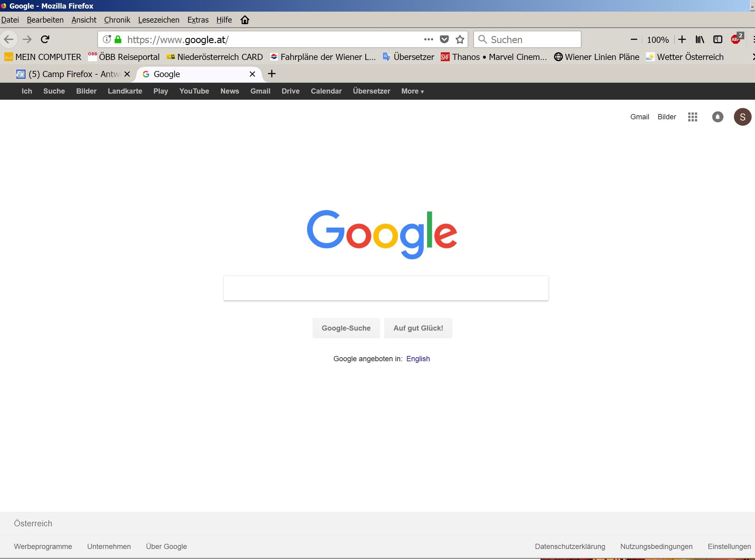Open the Lesezeichen menu
The image size is (755, 560).
point(159,20)
